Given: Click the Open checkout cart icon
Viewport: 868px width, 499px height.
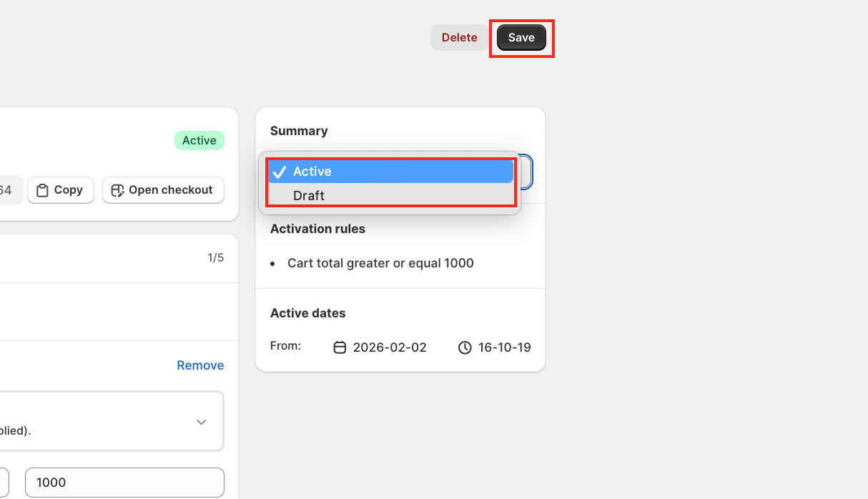Looking at the screenshot, I should pyautogui.click(x=118, y=190).
